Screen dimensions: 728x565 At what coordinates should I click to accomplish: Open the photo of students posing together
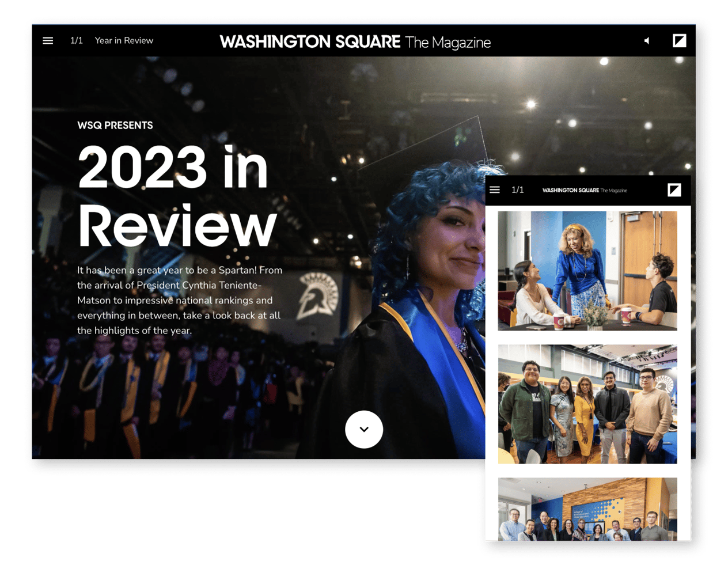tap(587, 403)
